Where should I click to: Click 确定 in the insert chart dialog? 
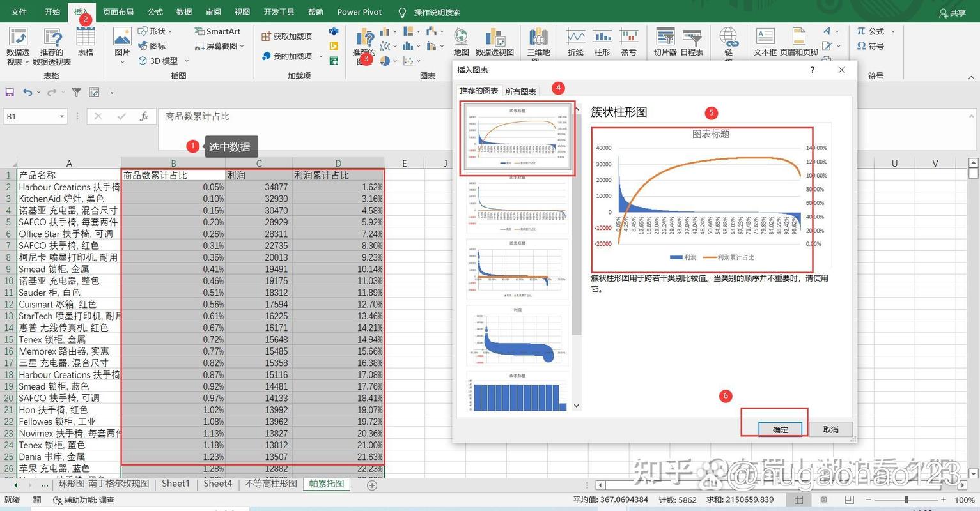pyautogui.click(x=781, y=429)
